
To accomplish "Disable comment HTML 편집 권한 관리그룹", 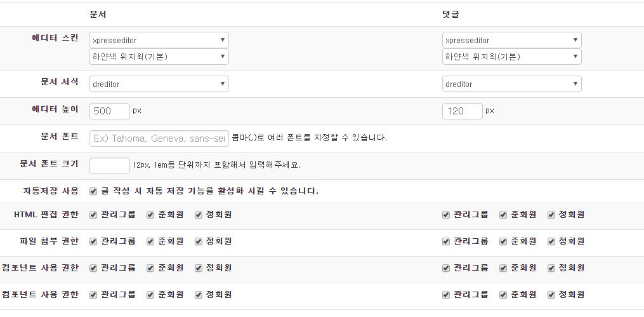I will 446,215.
